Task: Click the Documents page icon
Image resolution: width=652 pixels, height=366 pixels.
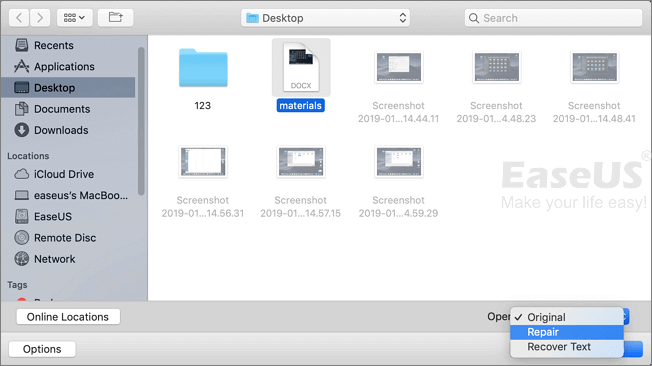Action: tap(22, 109)
